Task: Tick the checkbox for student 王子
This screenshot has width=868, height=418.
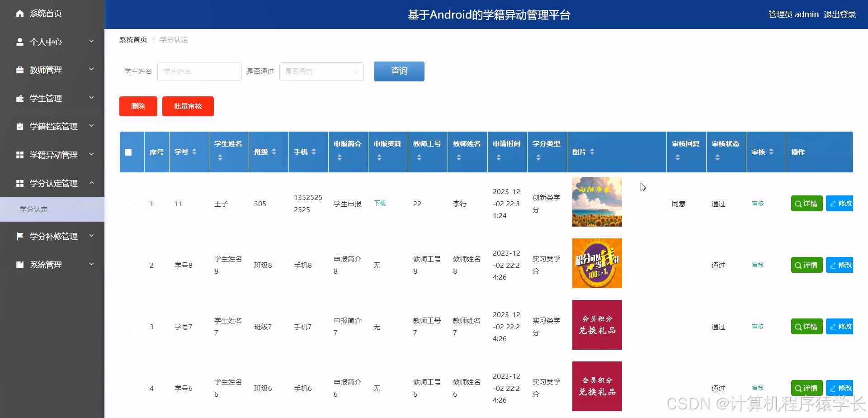Action: click(x=128, y=204)
